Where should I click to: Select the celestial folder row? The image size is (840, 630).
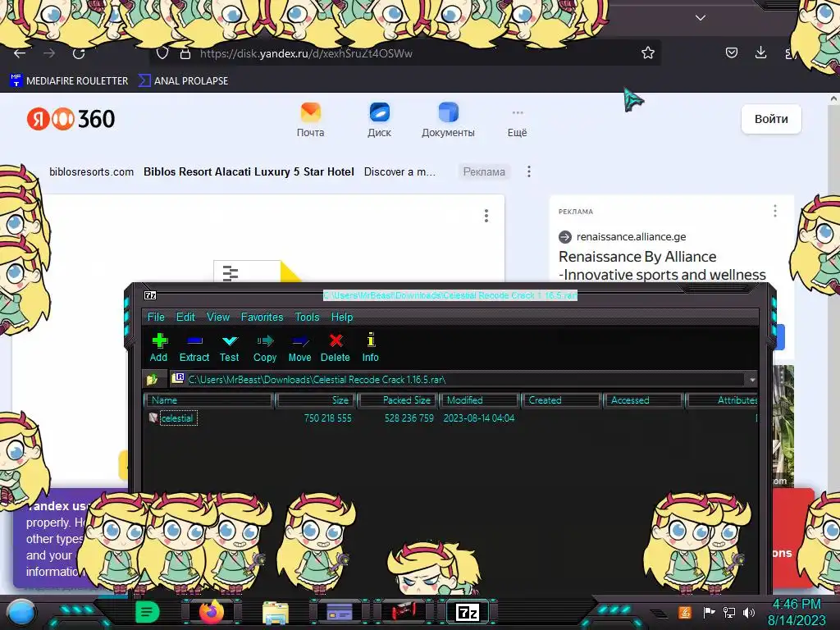click(x=450, y=418)
